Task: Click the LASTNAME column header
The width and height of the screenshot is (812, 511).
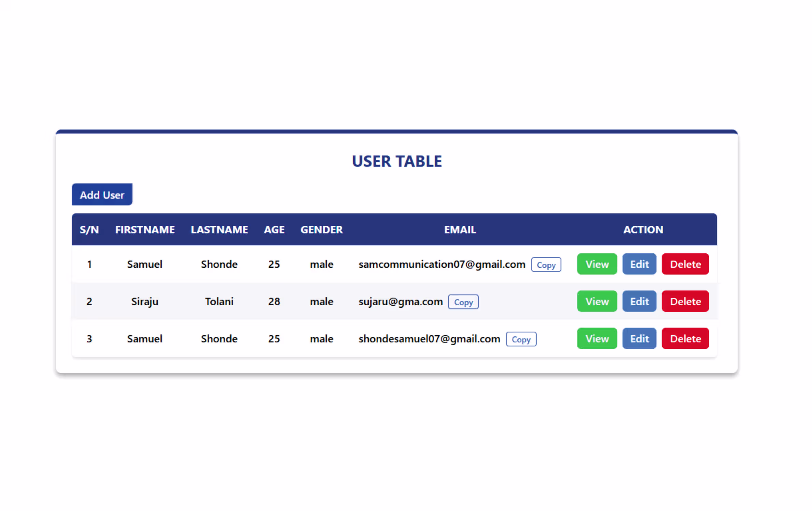Action: pyautogui.click(x=219, y=230)
